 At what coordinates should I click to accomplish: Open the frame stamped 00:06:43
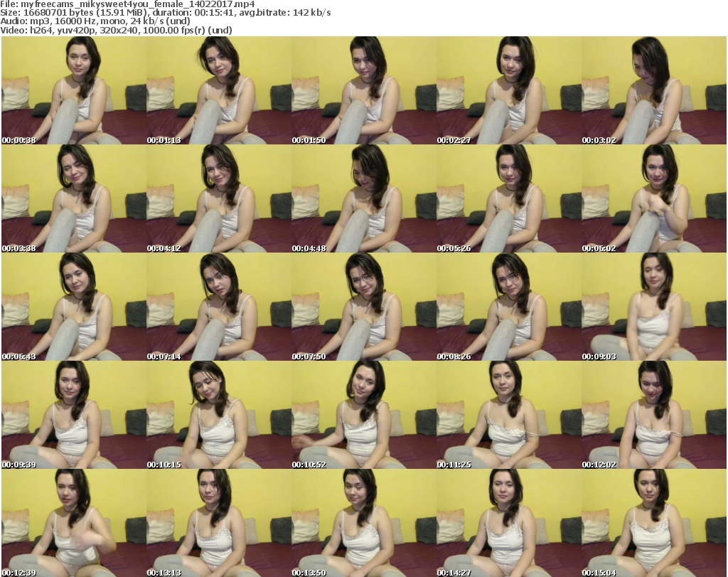(74, 307)
